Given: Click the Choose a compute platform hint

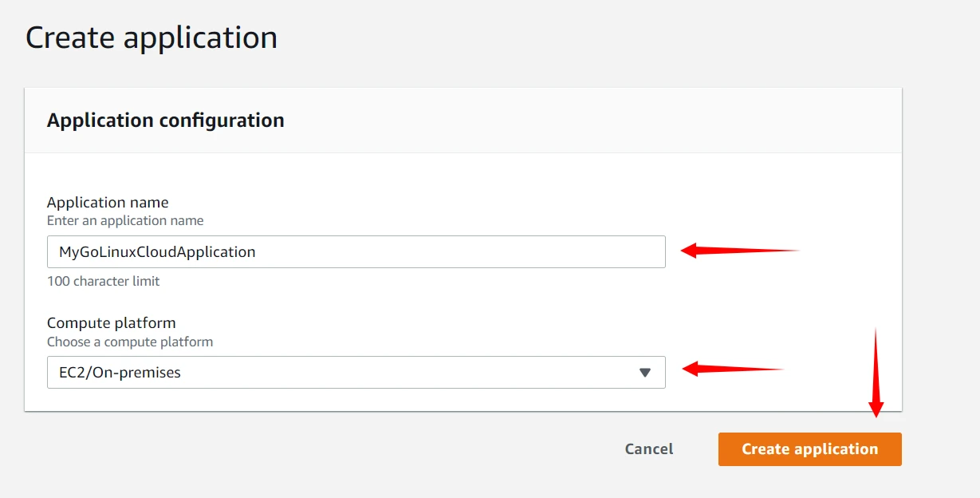Looking at the screenshot, I should (130, 342).
